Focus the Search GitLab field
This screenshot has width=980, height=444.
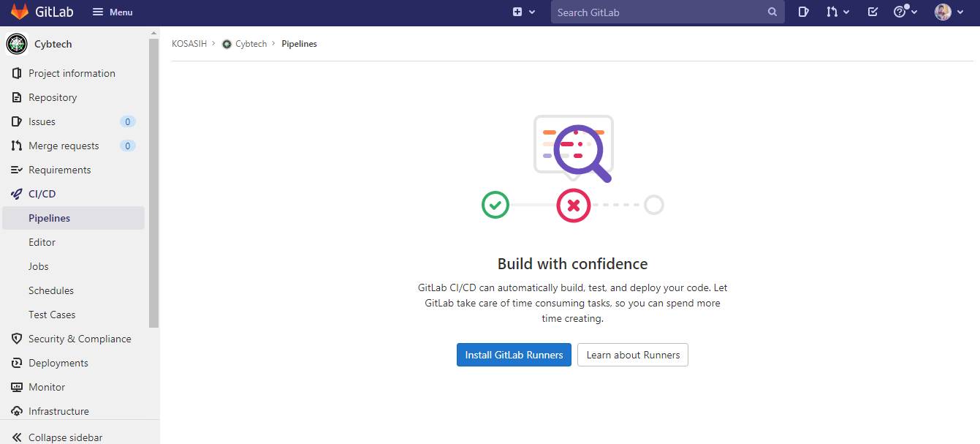pos(668,12)
